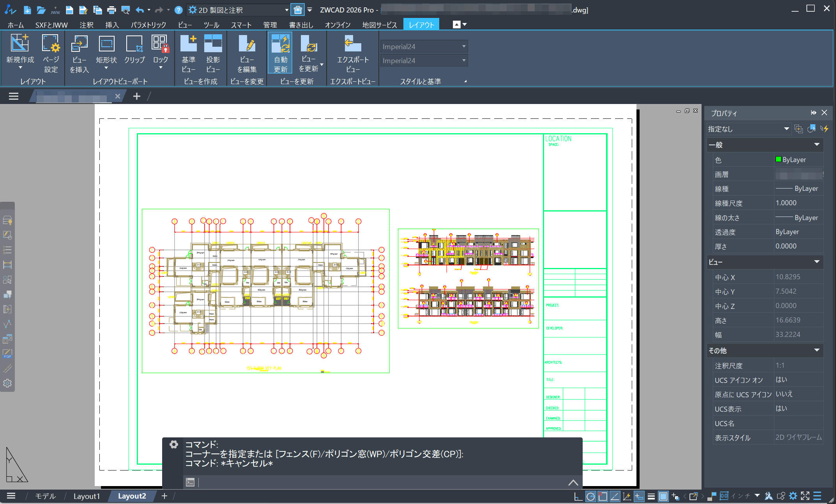Click the 新規作成 new layout icon
This screenshot has width=836, height=504.
(20, 44)
